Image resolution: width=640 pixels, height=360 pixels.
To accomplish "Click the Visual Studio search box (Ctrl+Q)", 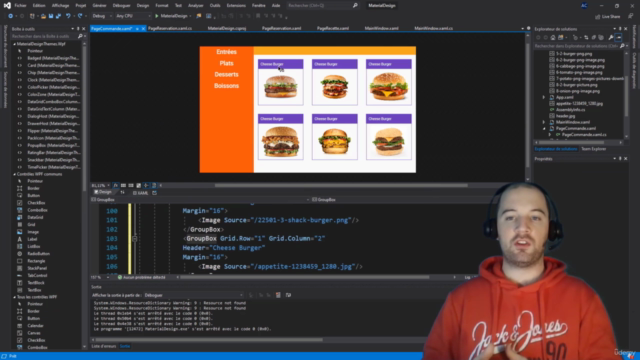I will [x=322, y=5].
